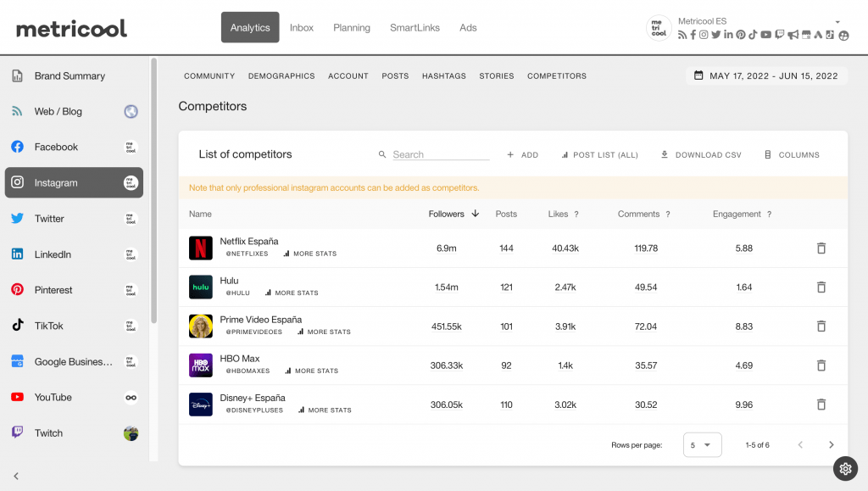Open More Stats for Prime Video España
The height and width of the screenshot is (491, 868).
tap(324, 332)
